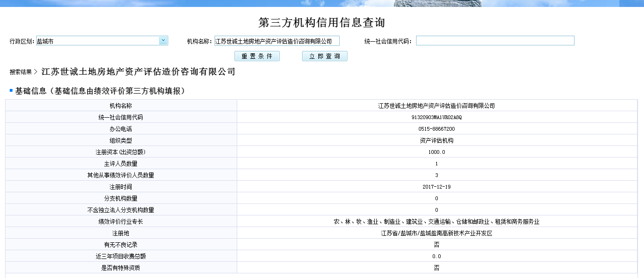Click the 有无不良记录 row label
Image resolution: width=644 pixels, height=278 pixels.
pos(120,245)
